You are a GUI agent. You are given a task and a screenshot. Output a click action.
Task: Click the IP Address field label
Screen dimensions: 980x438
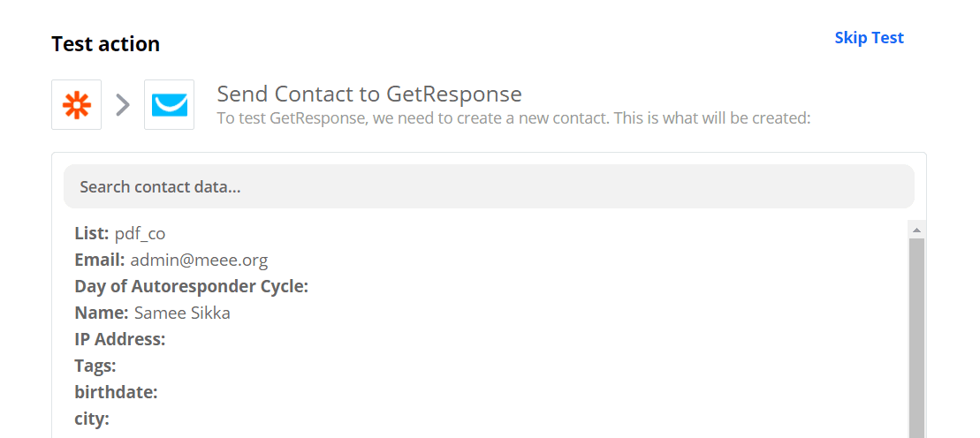coord(120,339)
